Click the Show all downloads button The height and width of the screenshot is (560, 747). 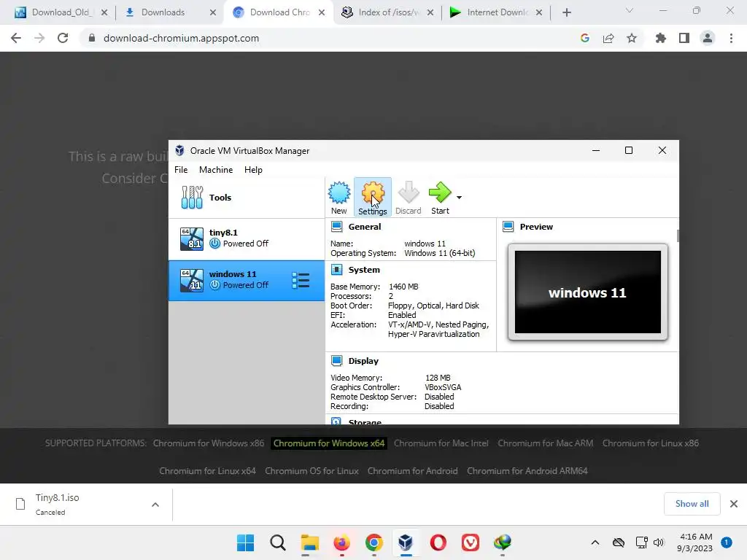tap(692, 504)
